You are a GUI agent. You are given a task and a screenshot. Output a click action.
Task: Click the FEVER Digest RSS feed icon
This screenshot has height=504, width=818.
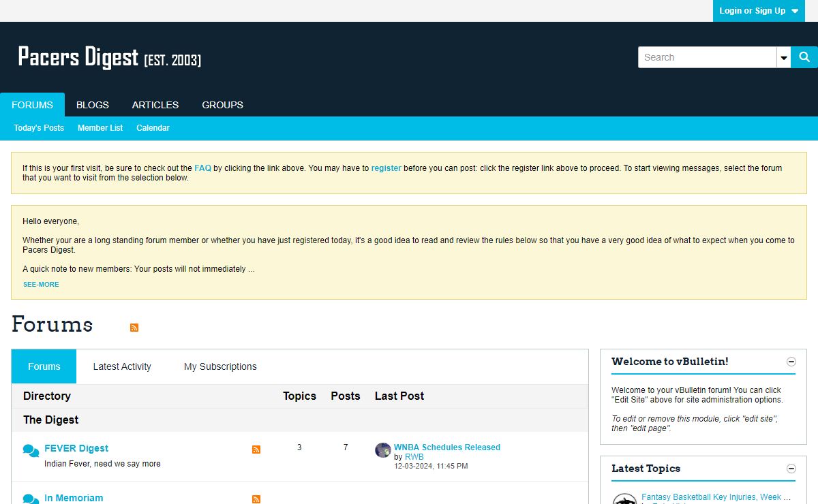[x=256, y=450]
